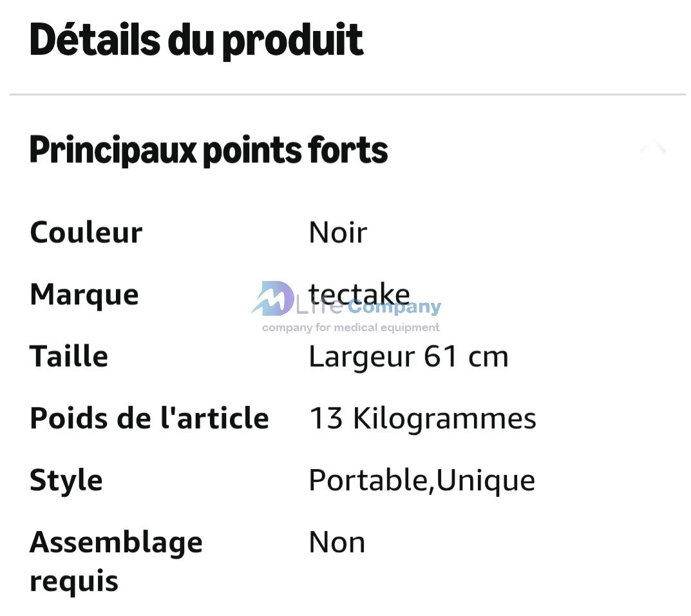The image size is (691, 616).
Task: Click the Noir color value
Action: (337, 233)
